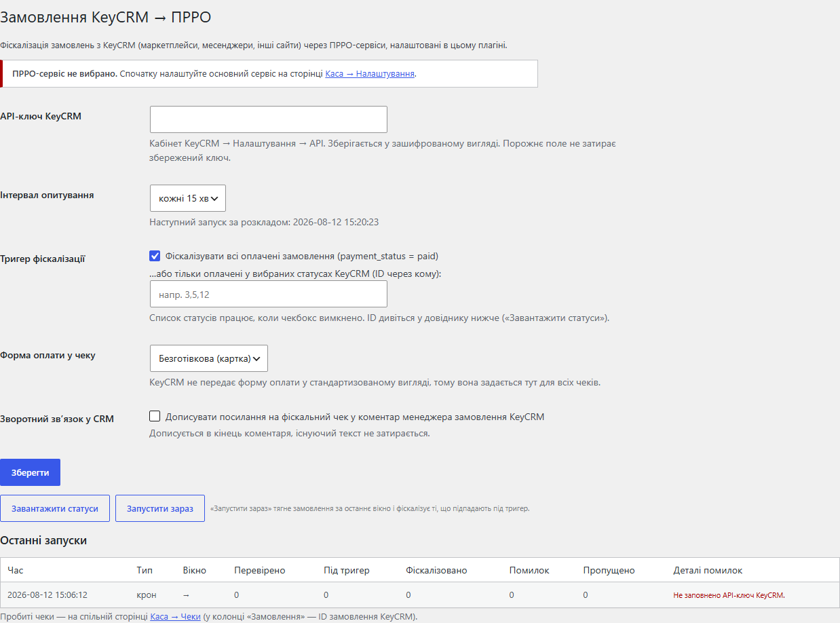Click the Тип column header

[x=145, y=570]
